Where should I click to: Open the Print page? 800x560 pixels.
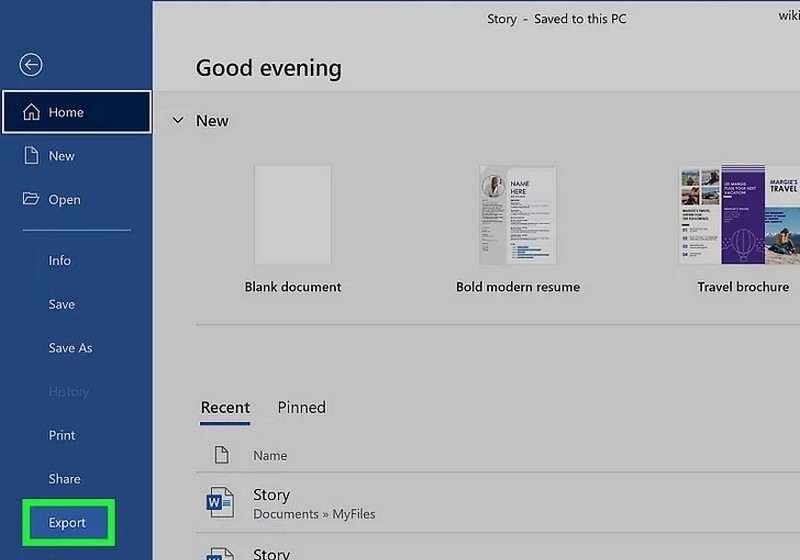(62, 435)
